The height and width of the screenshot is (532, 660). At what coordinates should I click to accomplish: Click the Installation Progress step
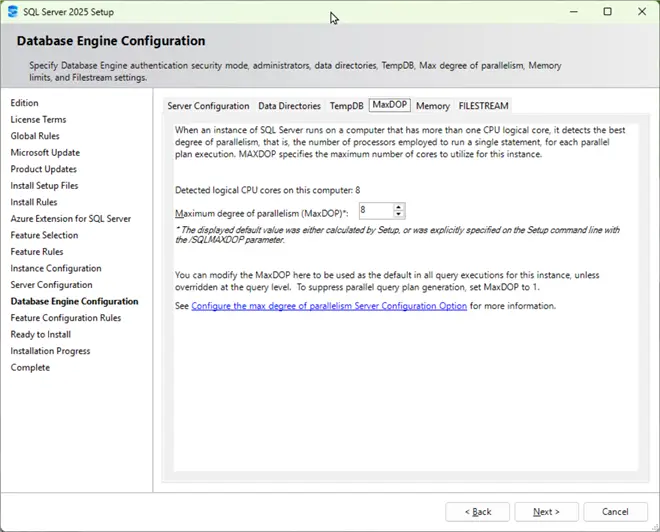click(50, 351)
